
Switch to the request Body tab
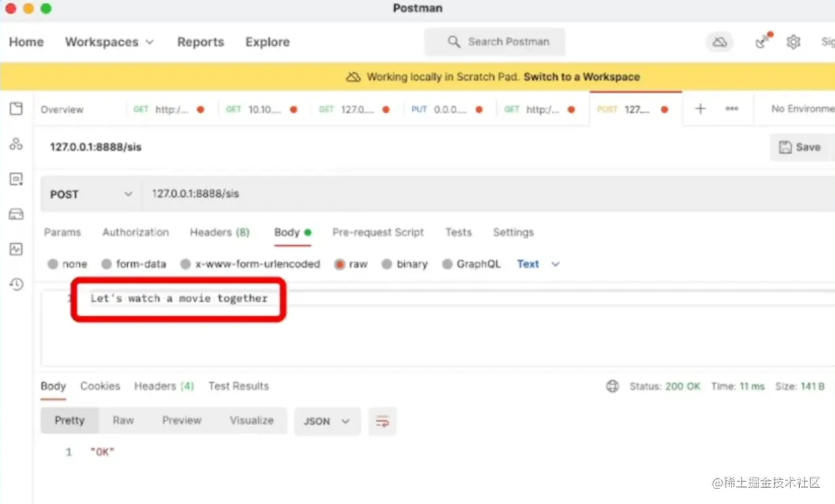pyautogui.click(x=292, y=232)
